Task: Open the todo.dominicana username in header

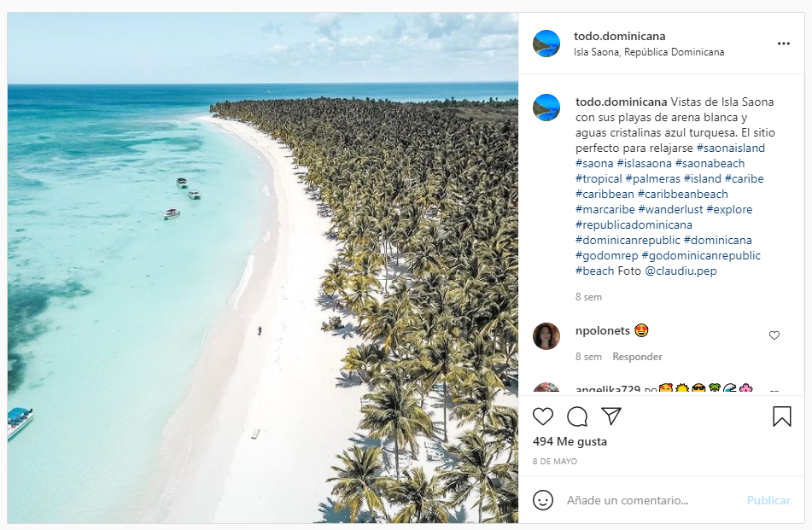Action: pos(619,36)
